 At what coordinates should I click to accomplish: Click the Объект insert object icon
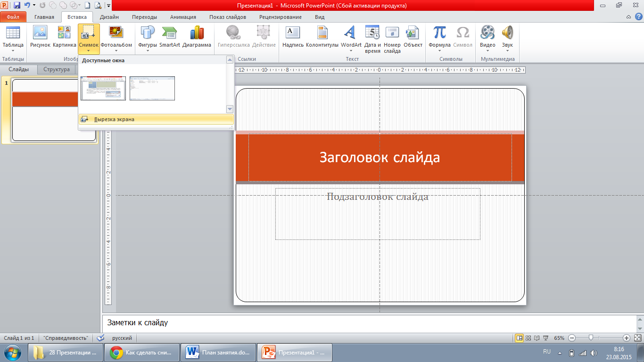413,33
